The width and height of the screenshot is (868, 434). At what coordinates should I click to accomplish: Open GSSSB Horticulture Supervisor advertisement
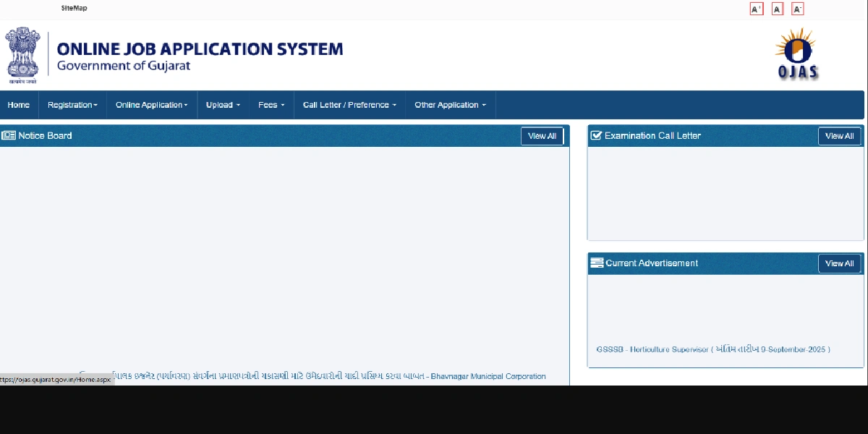(712, 349)
